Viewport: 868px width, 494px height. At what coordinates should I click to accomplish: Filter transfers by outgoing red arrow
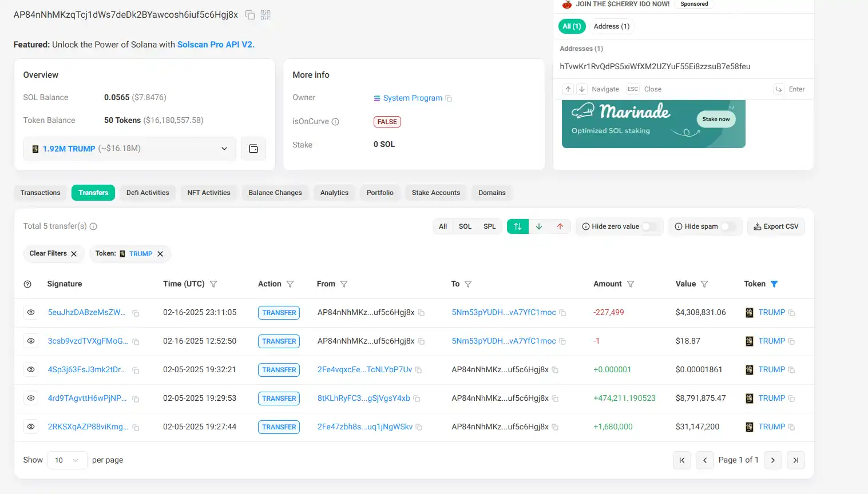560,226
